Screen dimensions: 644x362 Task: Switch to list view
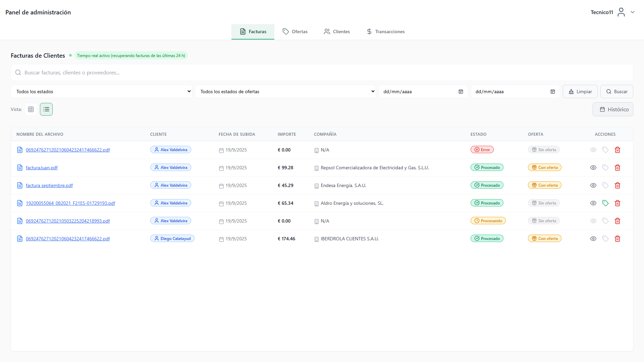click(x=46, y=109)
